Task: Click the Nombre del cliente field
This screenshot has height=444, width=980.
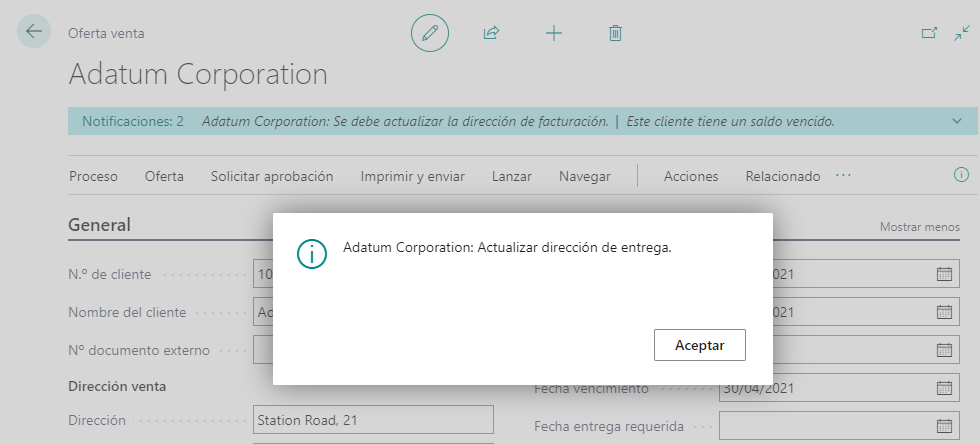Action: pos(263,312)
